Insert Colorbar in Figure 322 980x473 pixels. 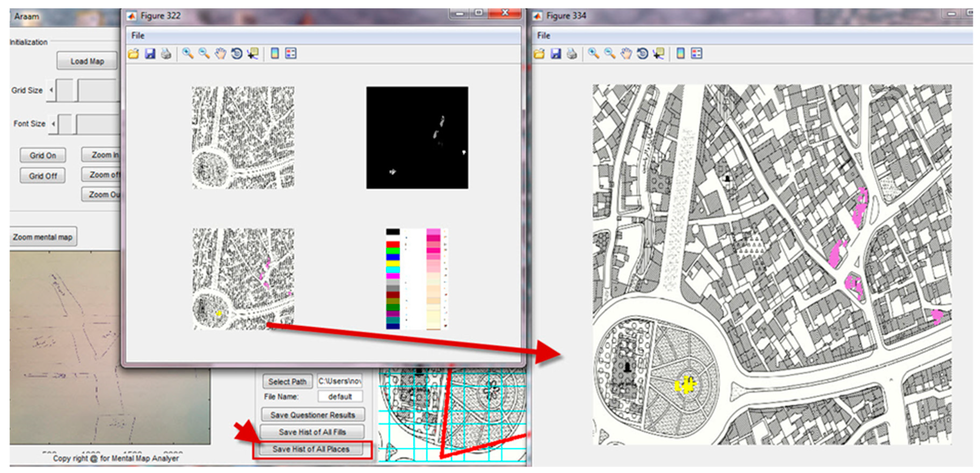tap(275, 54)
